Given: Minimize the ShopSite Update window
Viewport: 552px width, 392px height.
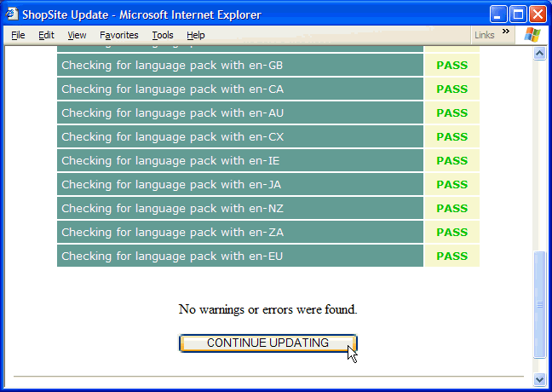Looking at the screenshot, I should point(498,14).
